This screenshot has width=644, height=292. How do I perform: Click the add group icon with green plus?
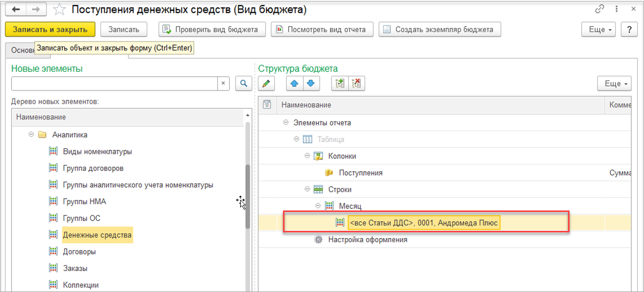coord(340,84)
